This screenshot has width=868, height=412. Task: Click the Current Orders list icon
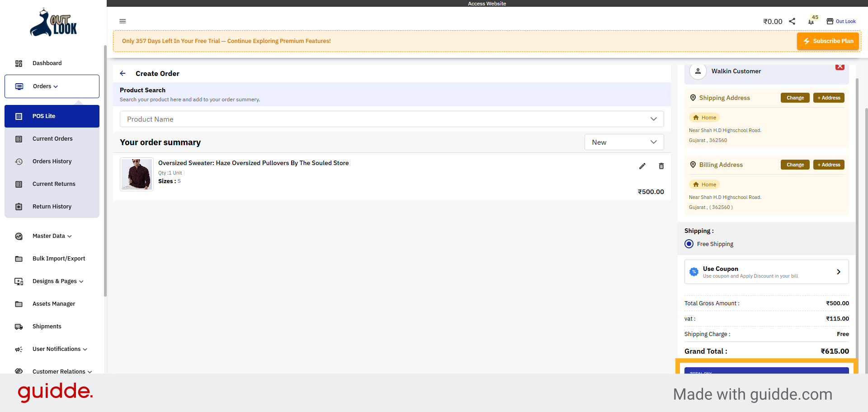tap(19, 139)
